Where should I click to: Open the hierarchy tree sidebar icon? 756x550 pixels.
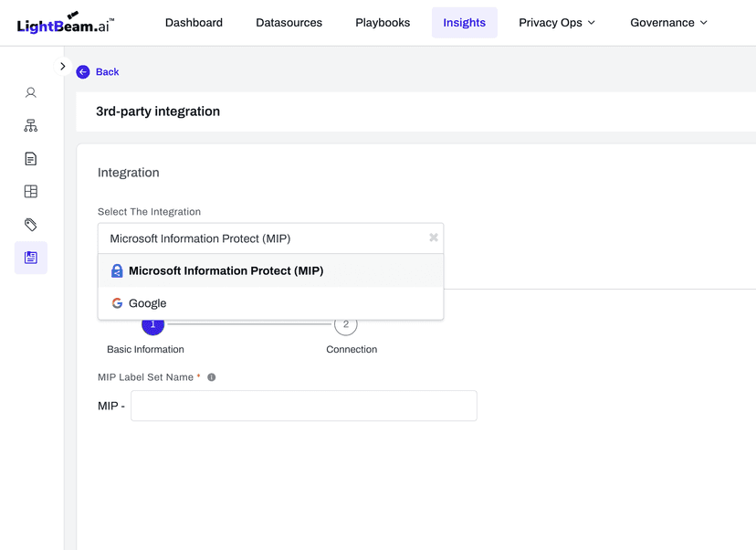pyautogui.click(x=31, y=126)
